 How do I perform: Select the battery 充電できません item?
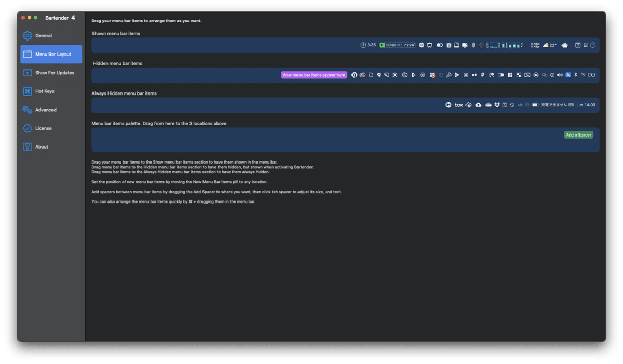pos(549,105)
